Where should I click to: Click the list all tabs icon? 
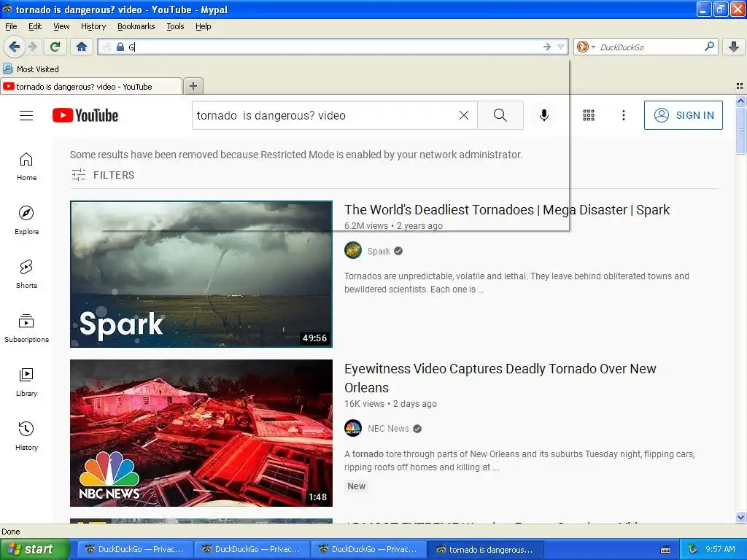[740, 86]
